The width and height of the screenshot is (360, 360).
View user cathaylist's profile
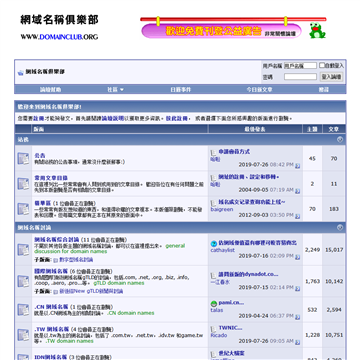click(223, 250)
